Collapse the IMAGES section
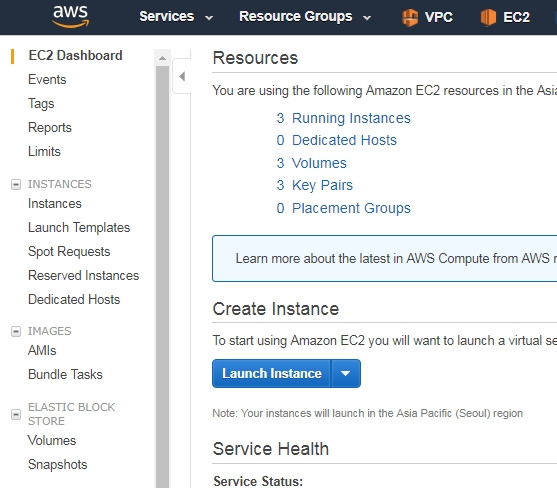Viewport: 557px width, 488px height. point(16,331)
